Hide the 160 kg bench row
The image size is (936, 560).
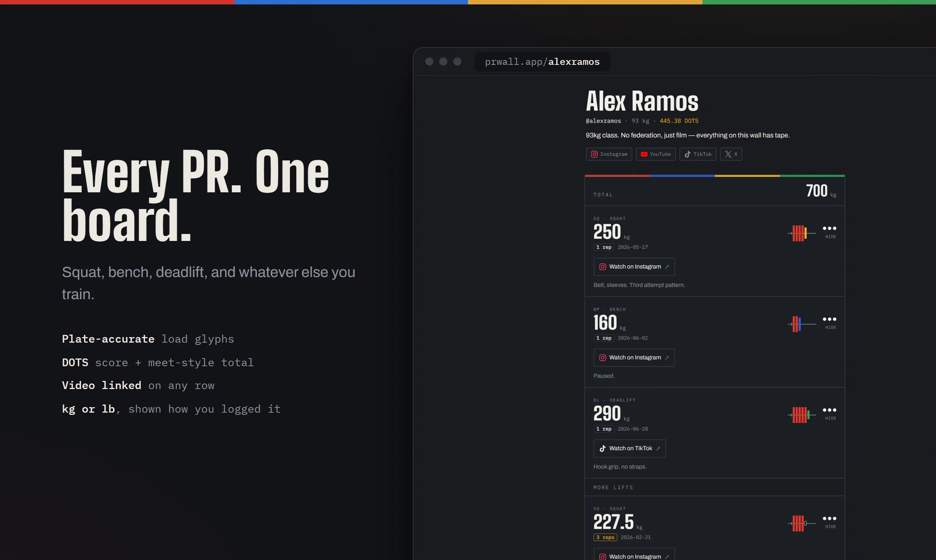[x=830, y=322]
